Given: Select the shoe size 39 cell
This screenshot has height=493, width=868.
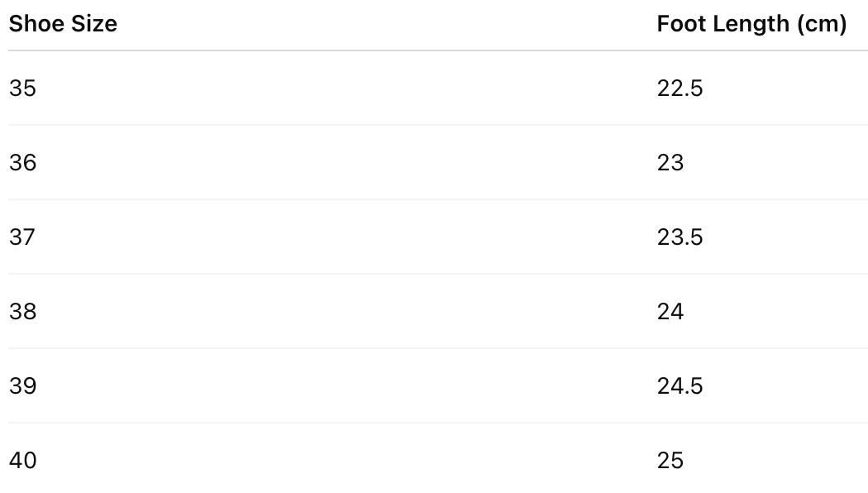Looking at the screenshot, I should coord(23,386).
